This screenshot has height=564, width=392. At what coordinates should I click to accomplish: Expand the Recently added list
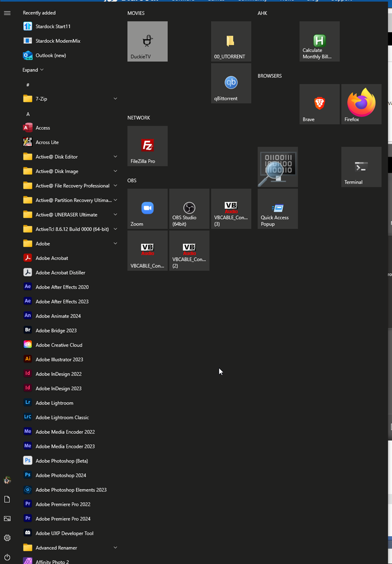click(x=33, y=70)
